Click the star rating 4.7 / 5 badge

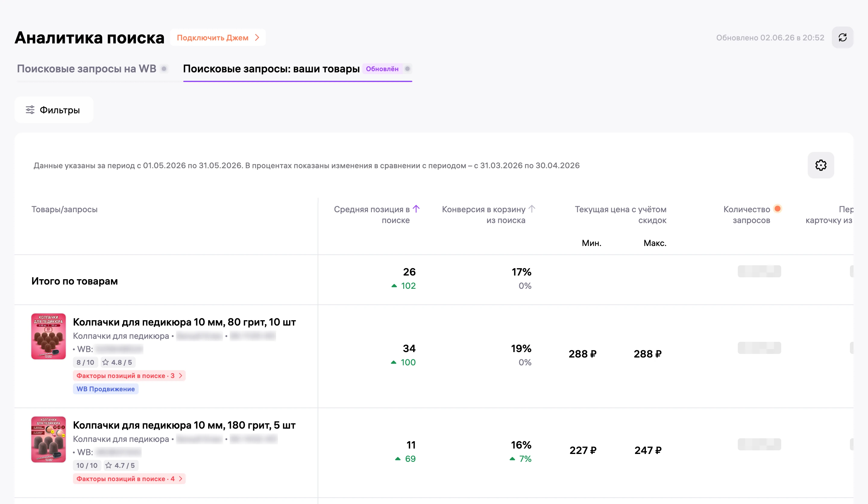click(x=121, y=465)
